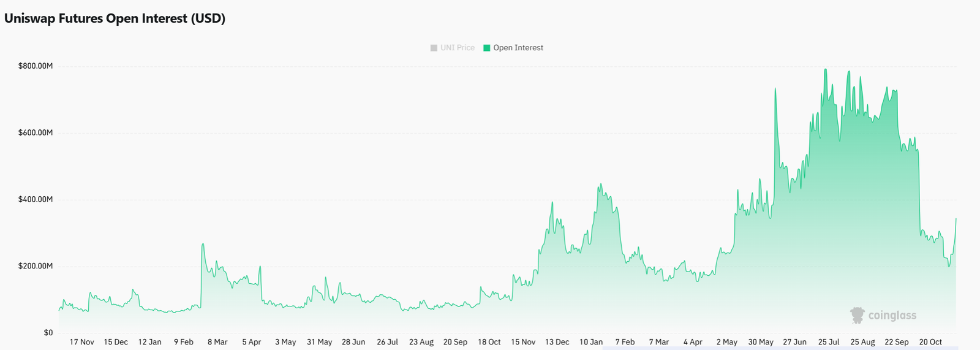Click the 31 May x-axis date
The height and width of the screenshot is (350, 980).
tap(320, 342)
